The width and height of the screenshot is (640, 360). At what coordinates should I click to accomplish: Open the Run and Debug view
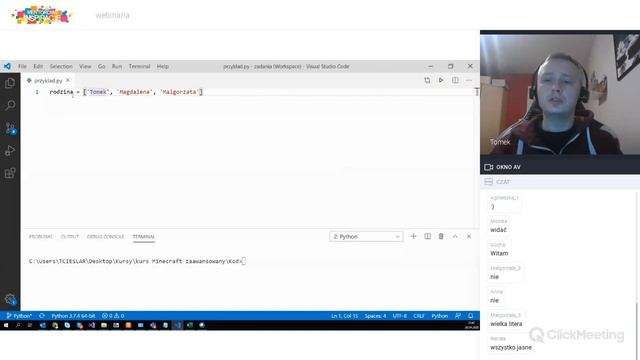[10, 151]
